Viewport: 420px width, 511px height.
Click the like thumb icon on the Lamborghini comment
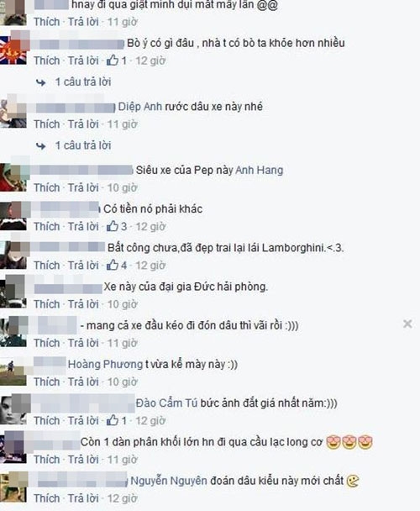pyautogui.click(x=113, y=265)
